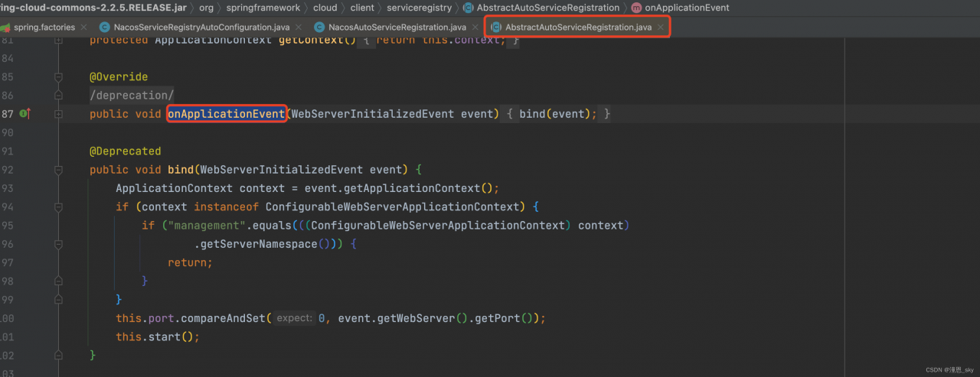Expand the folded getContext method on line 81

58,40
